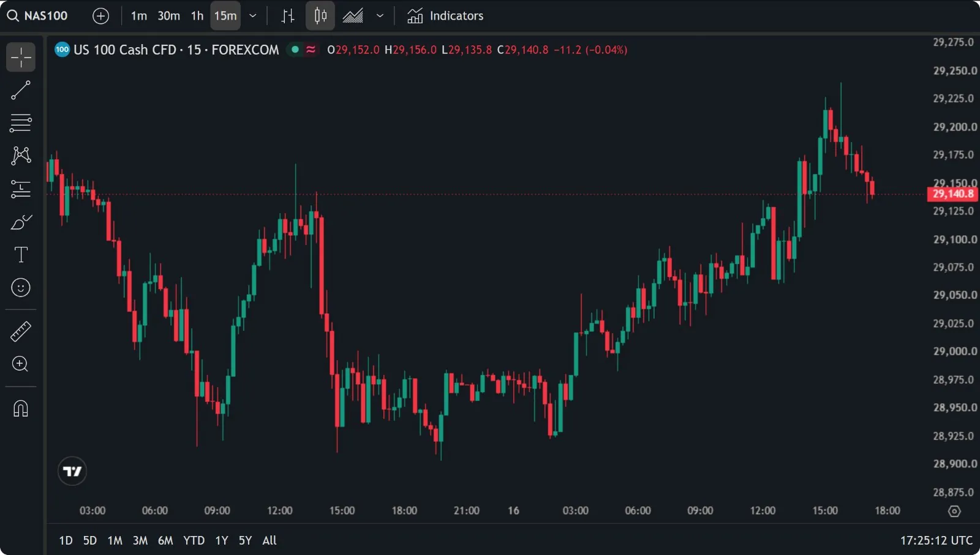Viewport: 980px width, 555px height.
Task: Switch to the 1h timeframe
Action: coord(197,16)
